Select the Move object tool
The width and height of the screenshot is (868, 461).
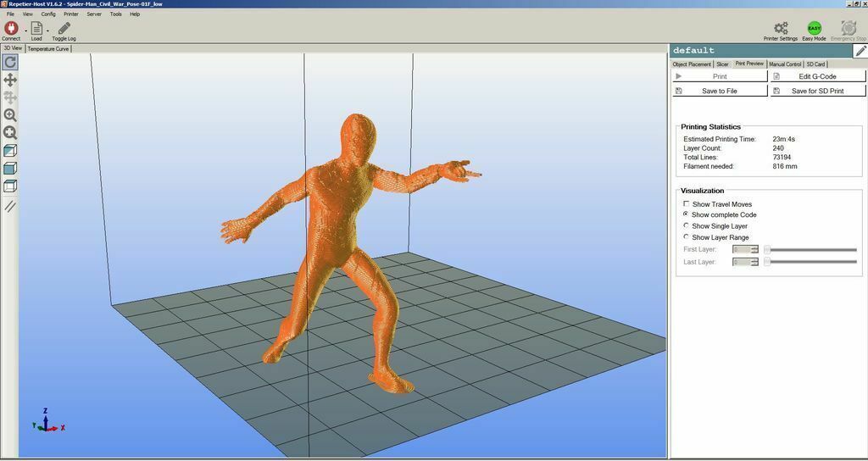10,97
